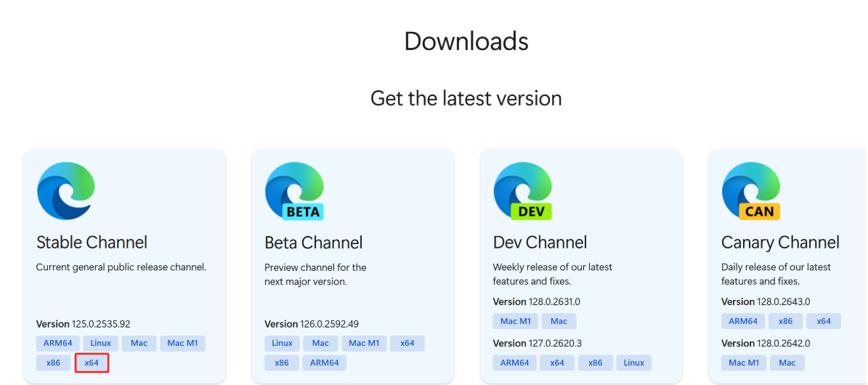Download Dev 128.0.2631.0 Mac build

559,321
